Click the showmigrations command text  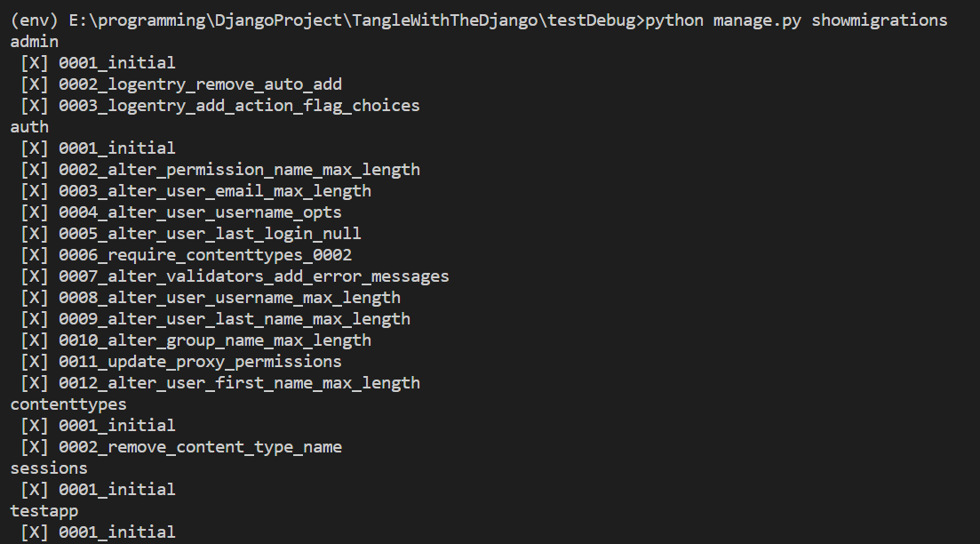click(880, 20)
